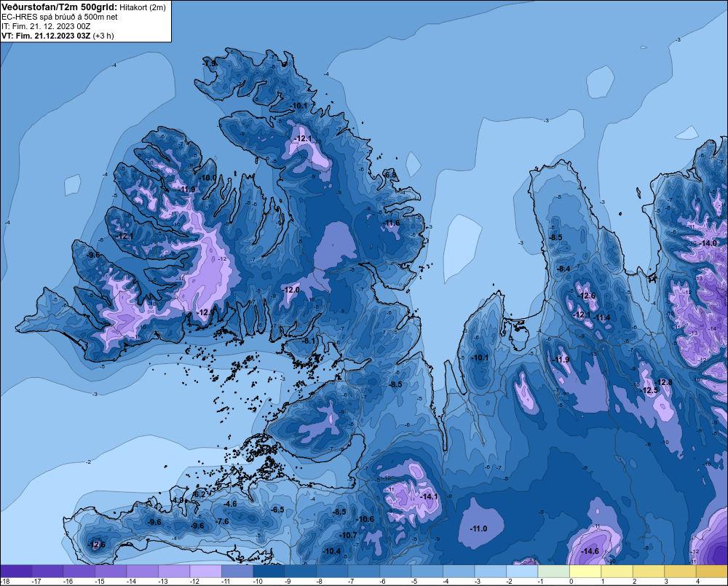Viewport: 728px width, 586px height.
Task: Click the title 'Veðurstofan/T2m 500grid: Hitakort (2m)'
Action: click(x=84, y=7)
